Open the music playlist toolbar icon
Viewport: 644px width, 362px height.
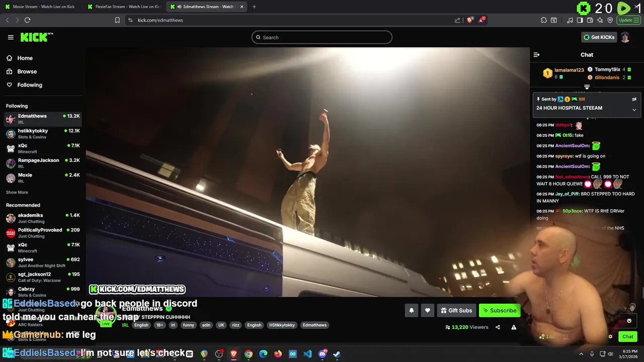pyautogui.click(x=570, y=20)
